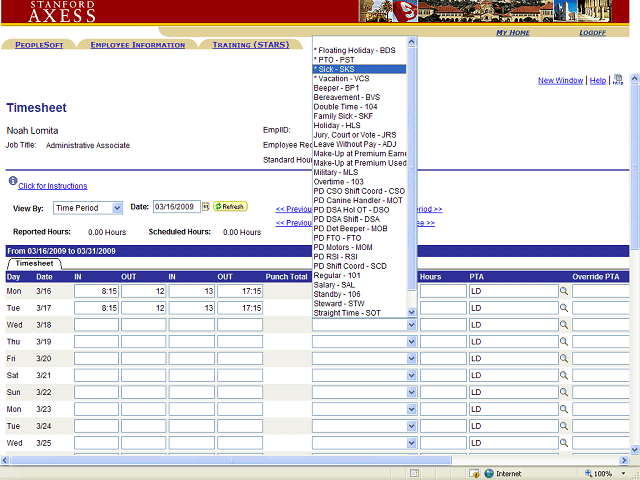
Task: Open the instructions info icon
Action: coord(12,182)
